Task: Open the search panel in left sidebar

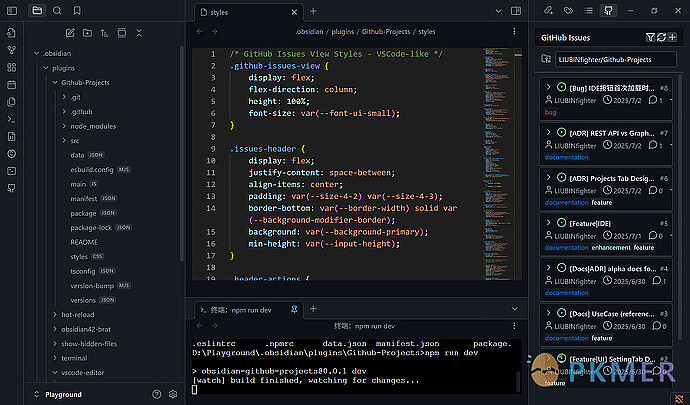Action: pyautogui.click(x=57, y=11)
